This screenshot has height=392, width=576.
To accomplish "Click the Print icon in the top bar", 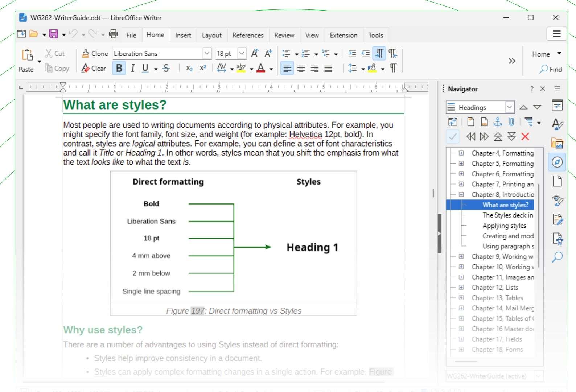I will tap(114, 34).
